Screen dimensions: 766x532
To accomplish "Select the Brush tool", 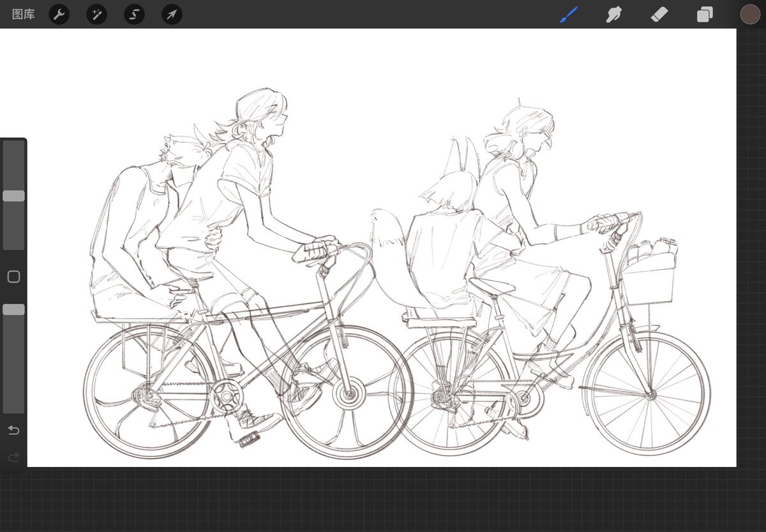I will (x=568, y=14).
